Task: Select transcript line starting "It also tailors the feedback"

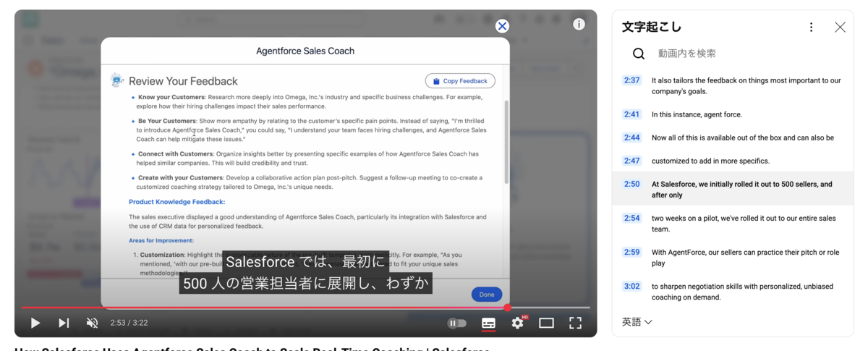Action: click(x=746, y=86)
